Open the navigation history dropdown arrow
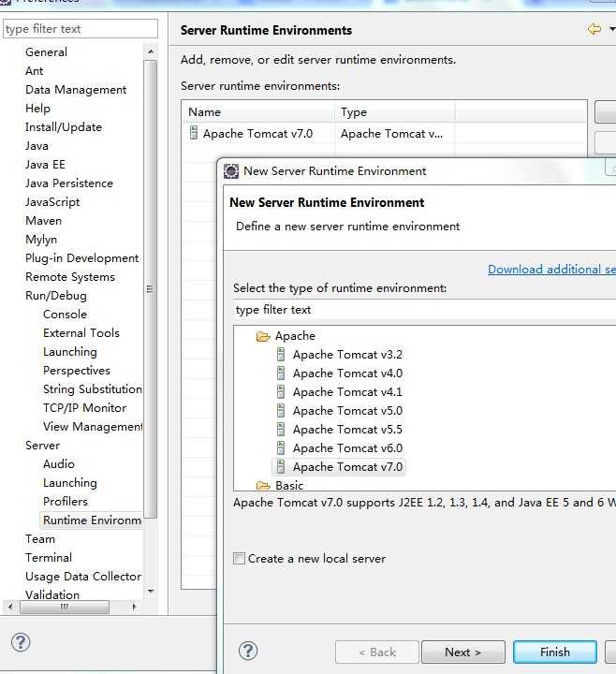Viewport: 616px width, 674px height. (612, 29)
